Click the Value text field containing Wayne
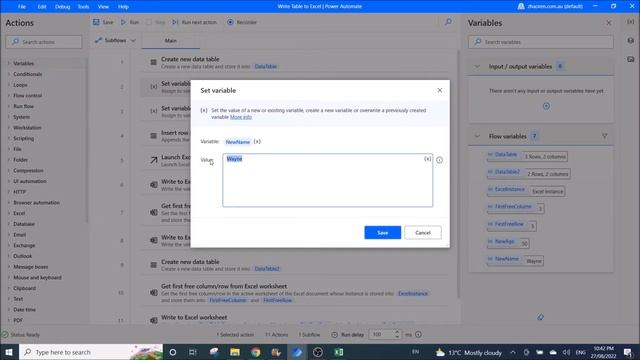The image size is (640, 360). [x=327, y=180]
